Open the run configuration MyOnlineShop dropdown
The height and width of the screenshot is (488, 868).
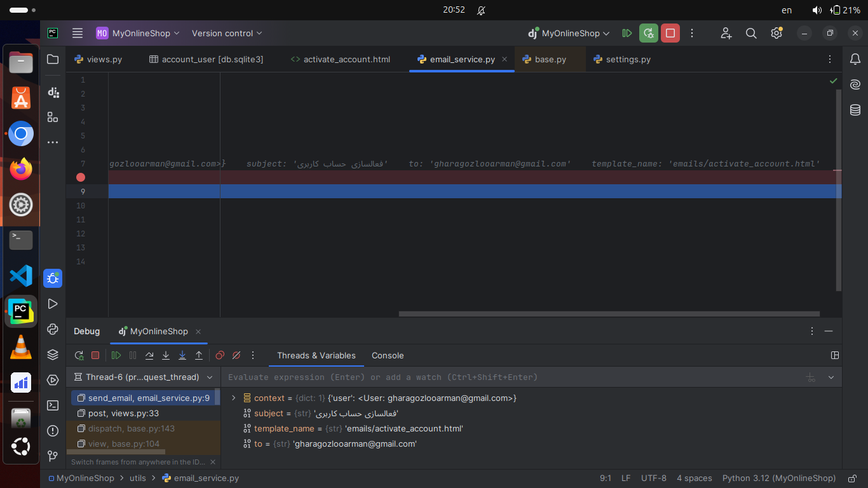point(569,33)
